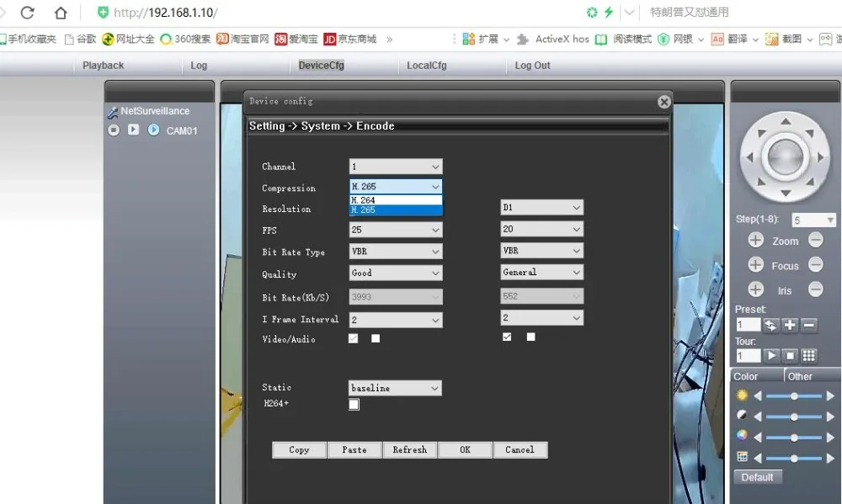Open the Static dropdown showing baseline

395,388
